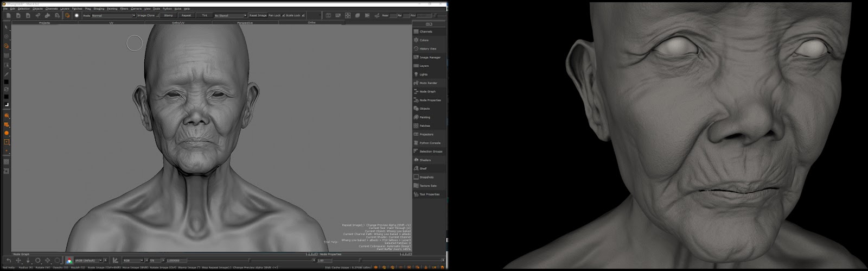Open the Patches palette
The height and width of the screenshot is (271, 868).
(430, 125)
